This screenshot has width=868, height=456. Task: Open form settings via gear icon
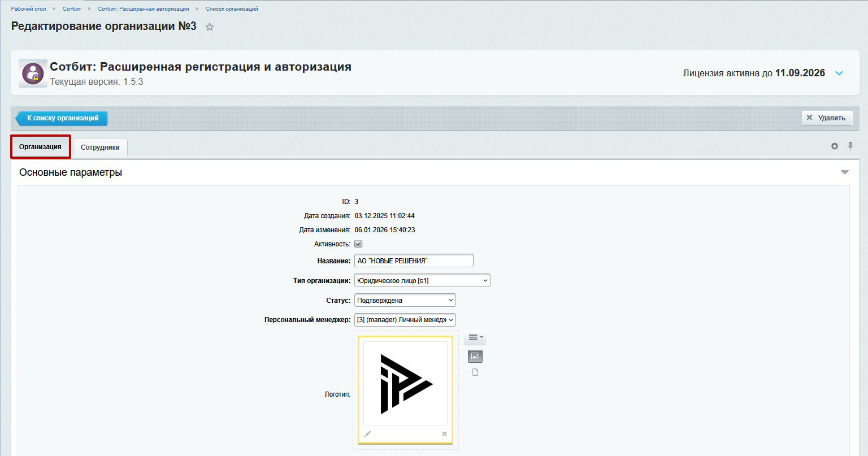coord(835,146)
